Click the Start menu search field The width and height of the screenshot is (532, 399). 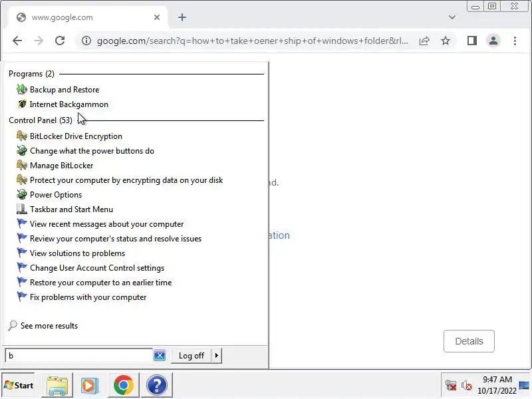pyautogui.click(x=78, y=355)
